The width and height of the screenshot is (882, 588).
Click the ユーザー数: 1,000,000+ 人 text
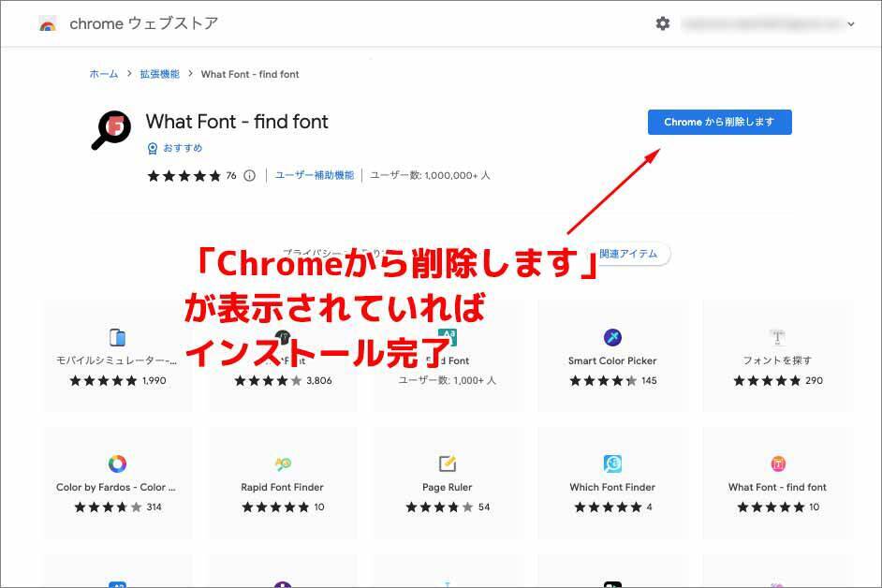coord(430,175)
